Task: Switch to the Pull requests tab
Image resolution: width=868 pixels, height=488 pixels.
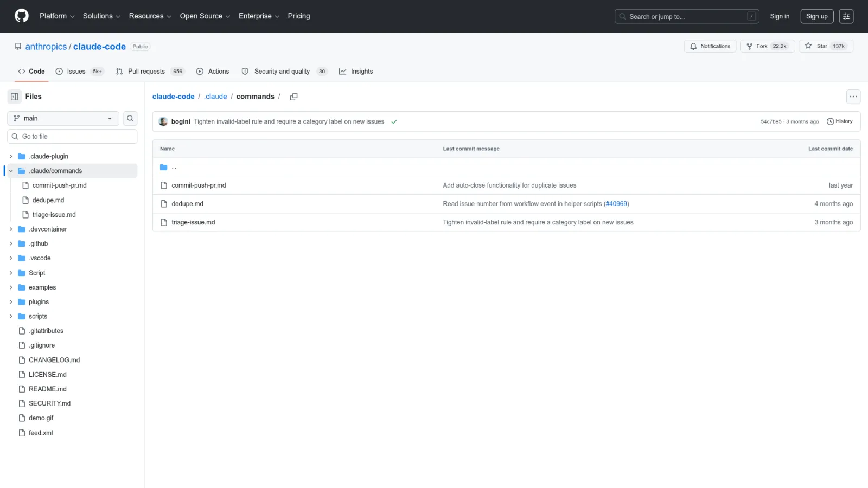Action: click(150, 72)
